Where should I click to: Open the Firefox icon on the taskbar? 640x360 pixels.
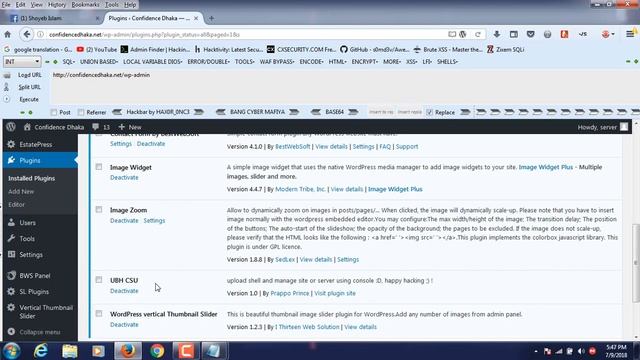(128, 351)
